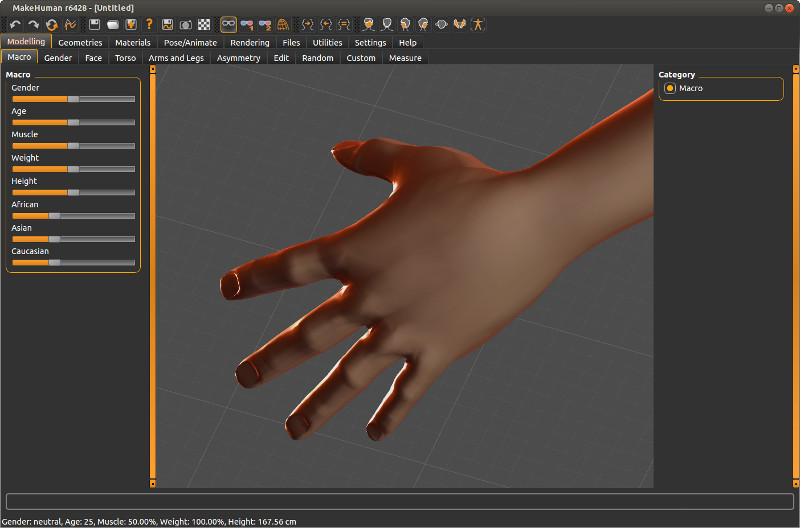Click the Redo arrow icon
800x528 pixels.
click(33, 24)
